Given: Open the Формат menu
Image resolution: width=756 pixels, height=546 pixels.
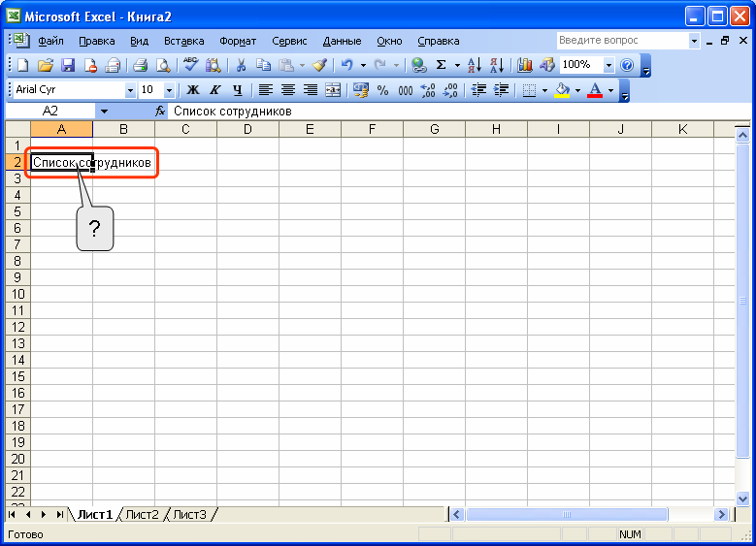Looking at the screenshot, I should coord(238,41).
